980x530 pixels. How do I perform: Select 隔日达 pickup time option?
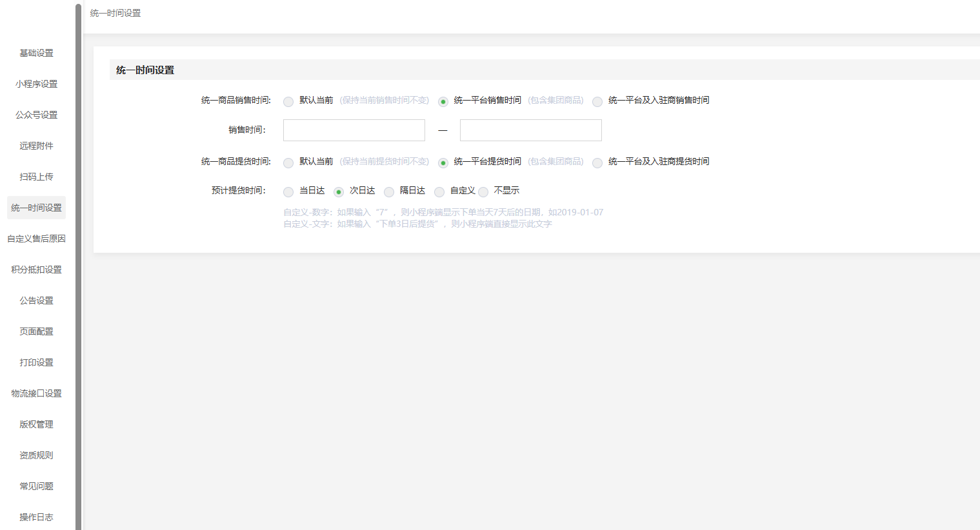389,192
